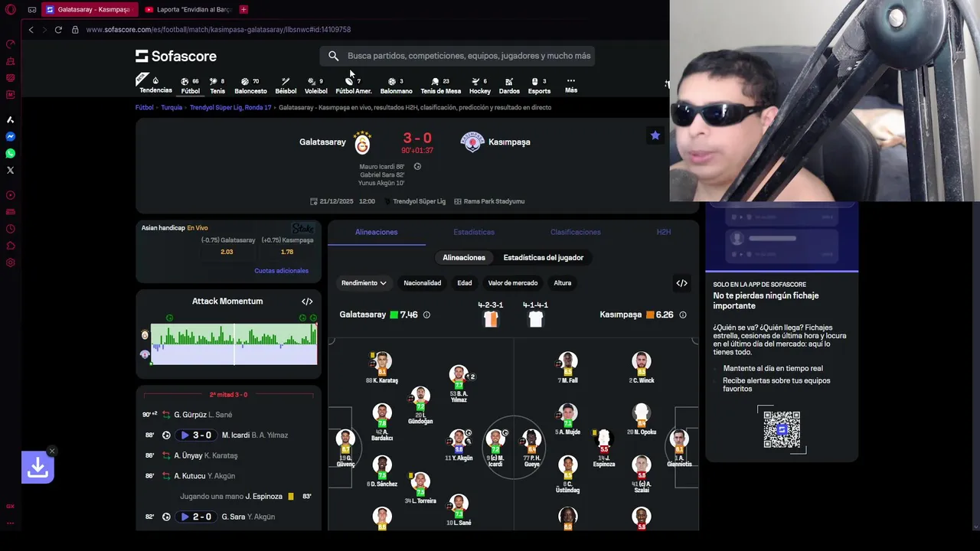980x551 pixels.
Task: Select the Nacionalidad filter chip
Action: pyautogui.click(x=423, y=283)
